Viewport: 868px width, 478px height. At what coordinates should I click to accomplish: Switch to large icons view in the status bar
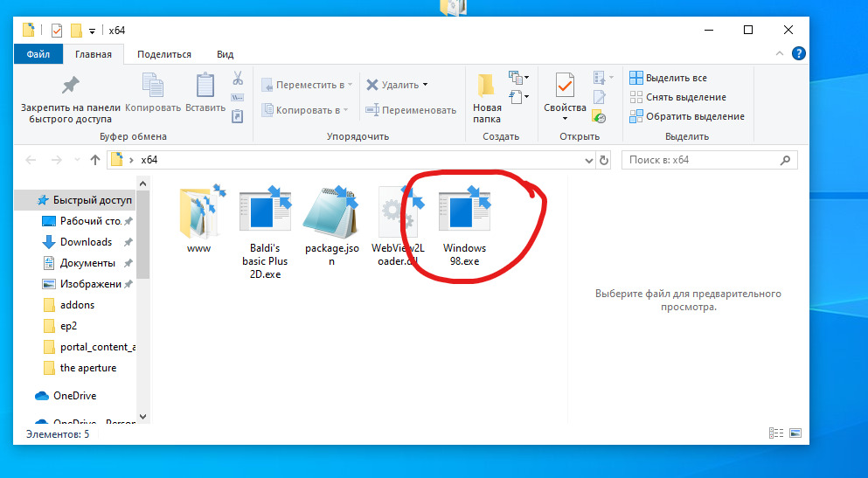pos(795,433)
